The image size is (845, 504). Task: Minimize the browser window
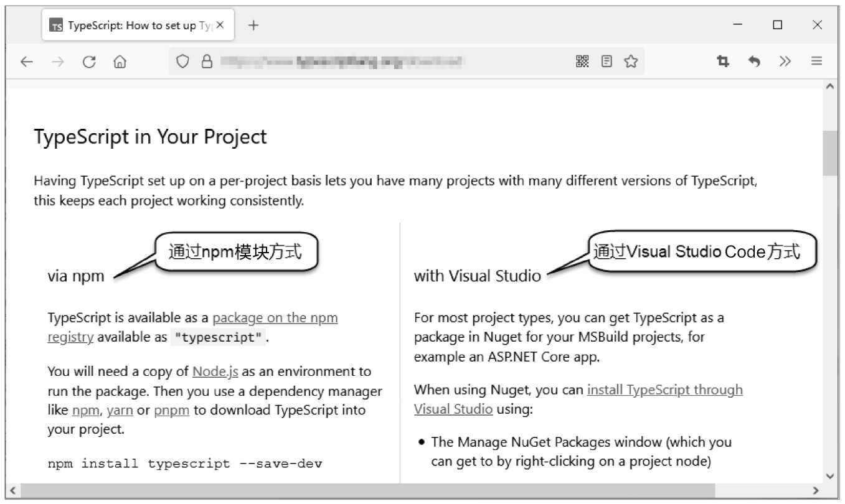pyautogui.click(x=738, y=25)
